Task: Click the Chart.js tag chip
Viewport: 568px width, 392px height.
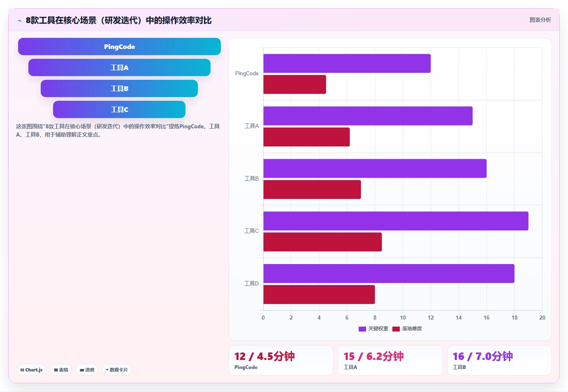Action: point(32,370)
